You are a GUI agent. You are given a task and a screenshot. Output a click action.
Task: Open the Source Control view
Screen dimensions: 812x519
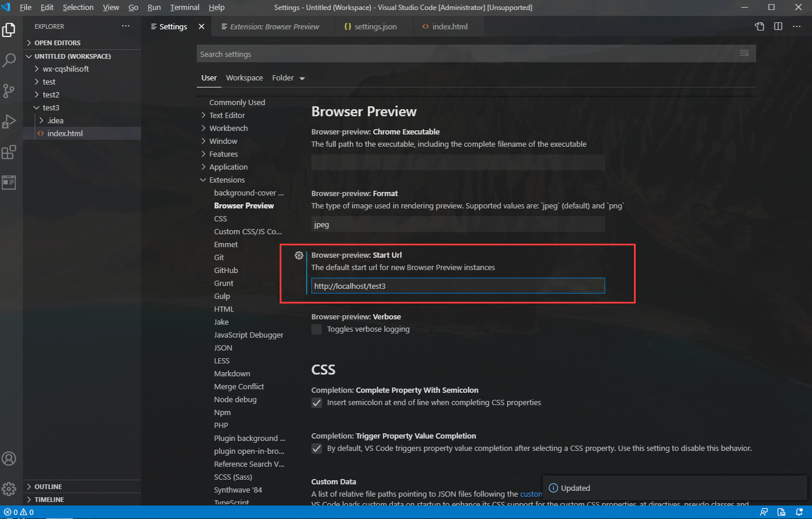[x=9, y=90]
